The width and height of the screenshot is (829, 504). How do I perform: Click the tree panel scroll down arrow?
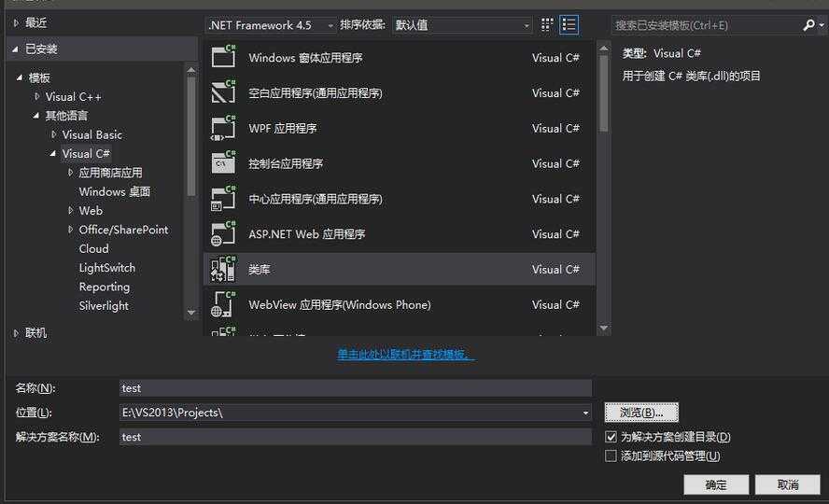(x=190, y=313)
